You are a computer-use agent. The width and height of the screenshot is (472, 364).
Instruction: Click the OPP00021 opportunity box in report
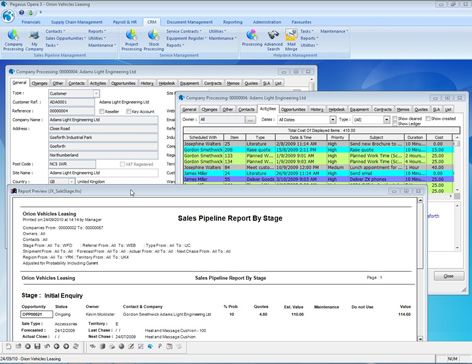pos(36,314)
